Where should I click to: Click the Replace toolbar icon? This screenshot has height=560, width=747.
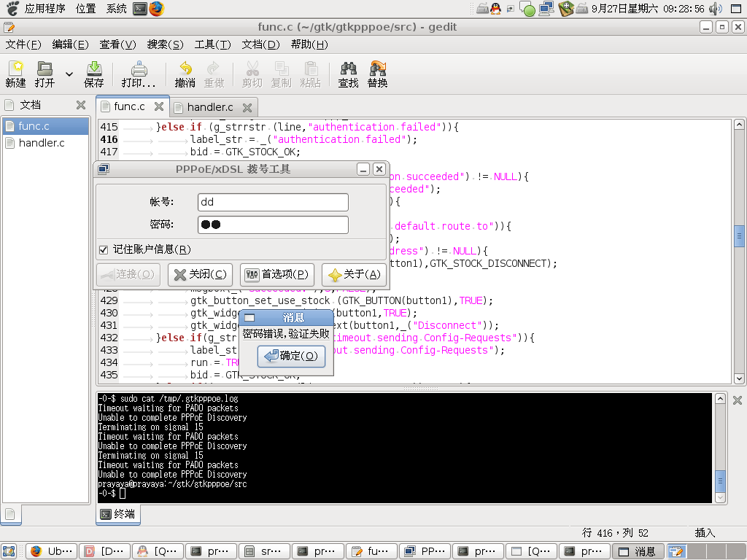[377, 74]
